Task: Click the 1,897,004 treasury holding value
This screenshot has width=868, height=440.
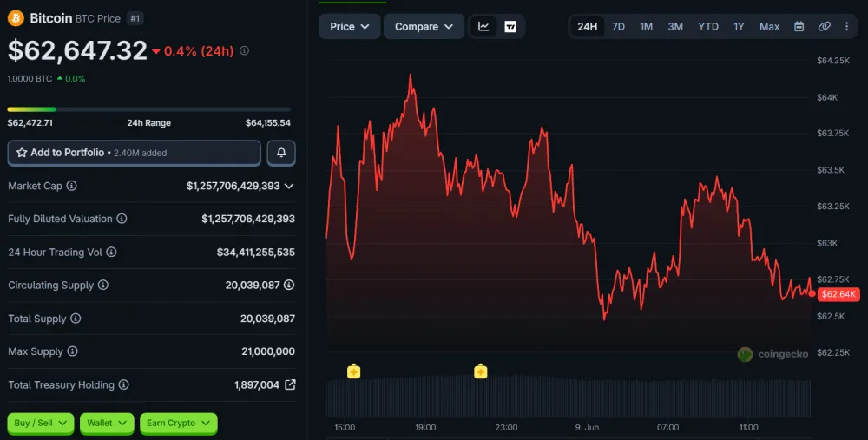Action: (x=257, y=384)
